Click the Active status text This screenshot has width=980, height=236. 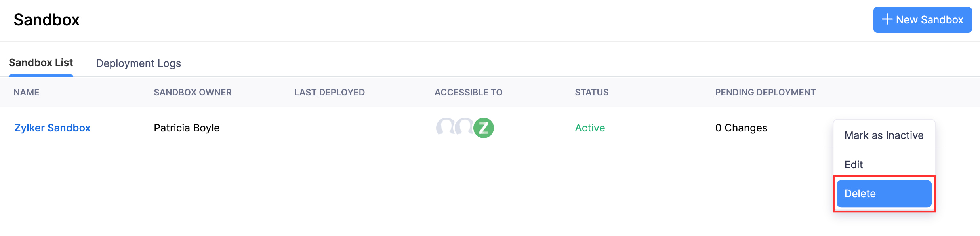[x=590, y=128]
